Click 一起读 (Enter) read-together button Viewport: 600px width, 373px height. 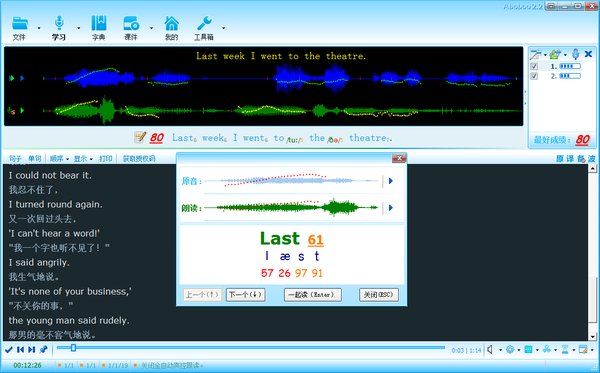pyautogui.click(x=313, y=295)
